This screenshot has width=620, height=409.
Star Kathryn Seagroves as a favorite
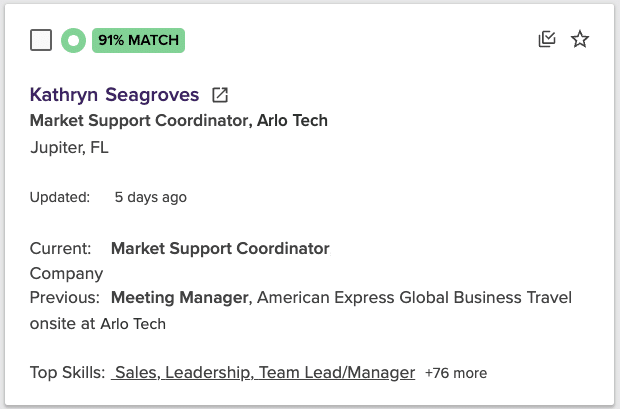[580, 39]
